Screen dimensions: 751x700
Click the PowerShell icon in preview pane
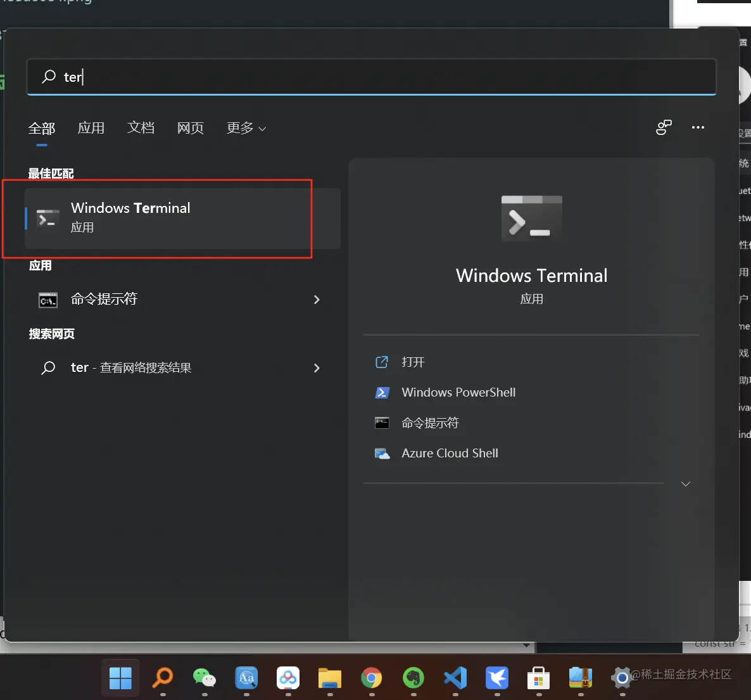click(382, 393)
